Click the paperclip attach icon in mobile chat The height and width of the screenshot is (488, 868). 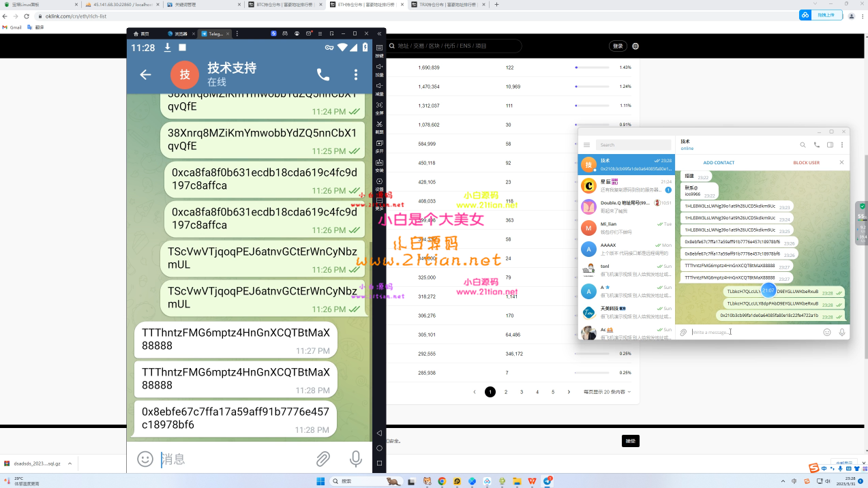(323, 459)
